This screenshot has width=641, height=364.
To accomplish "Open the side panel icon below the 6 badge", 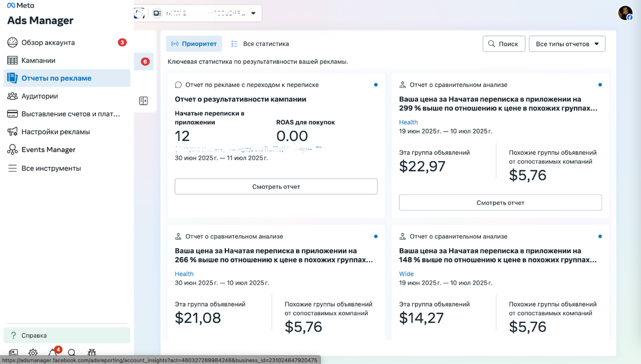I will tap(143, 101).
